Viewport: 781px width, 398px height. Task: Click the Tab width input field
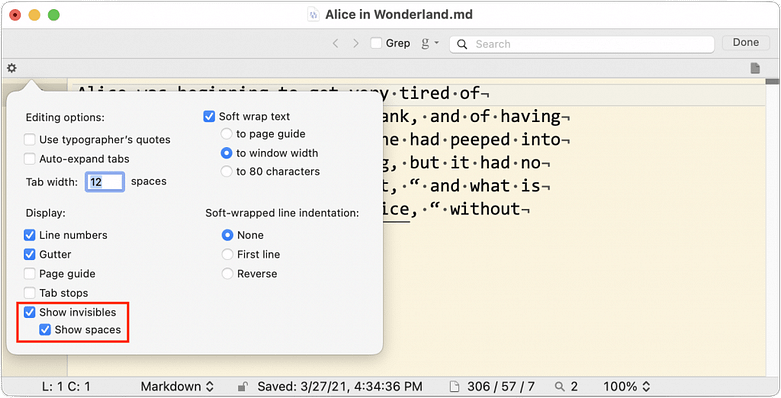tap(105, 182)
